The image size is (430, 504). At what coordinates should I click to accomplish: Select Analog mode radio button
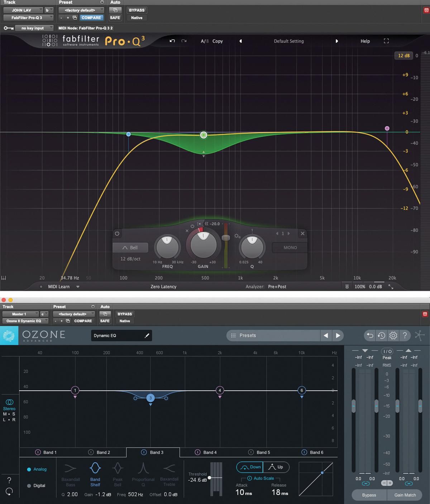coord(37,469)
